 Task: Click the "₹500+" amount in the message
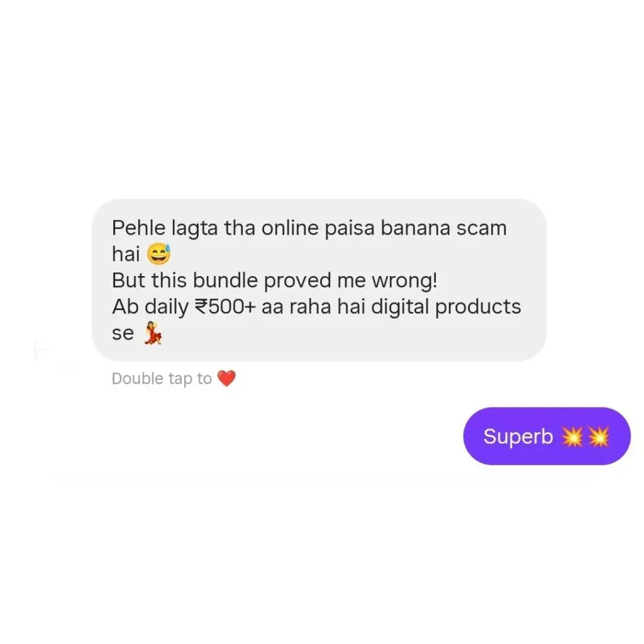coord(225,306)
